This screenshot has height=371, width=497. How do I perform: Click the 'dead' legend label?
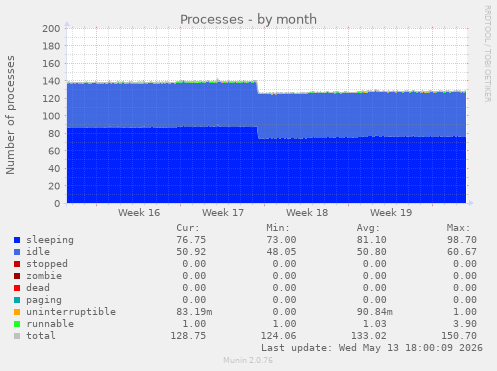[38, 288]
